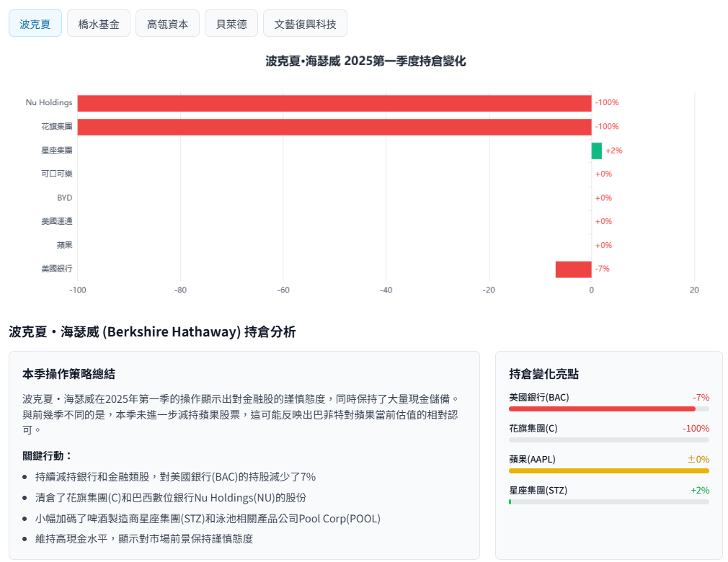This screenshot has width=728, height=562.
Task: Click the -100 tick on the x-axis
Action: 78,290
